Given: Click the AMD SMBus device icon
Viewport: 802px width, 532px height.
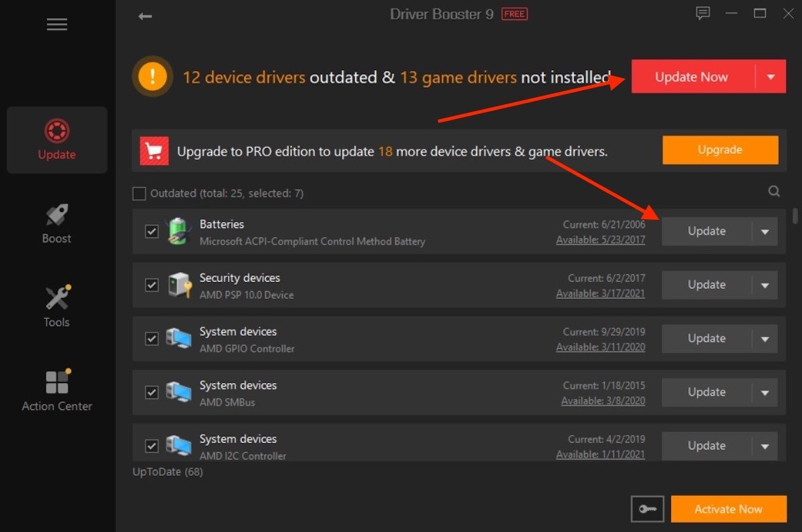Looking at the screenshot, I should 178,392.
